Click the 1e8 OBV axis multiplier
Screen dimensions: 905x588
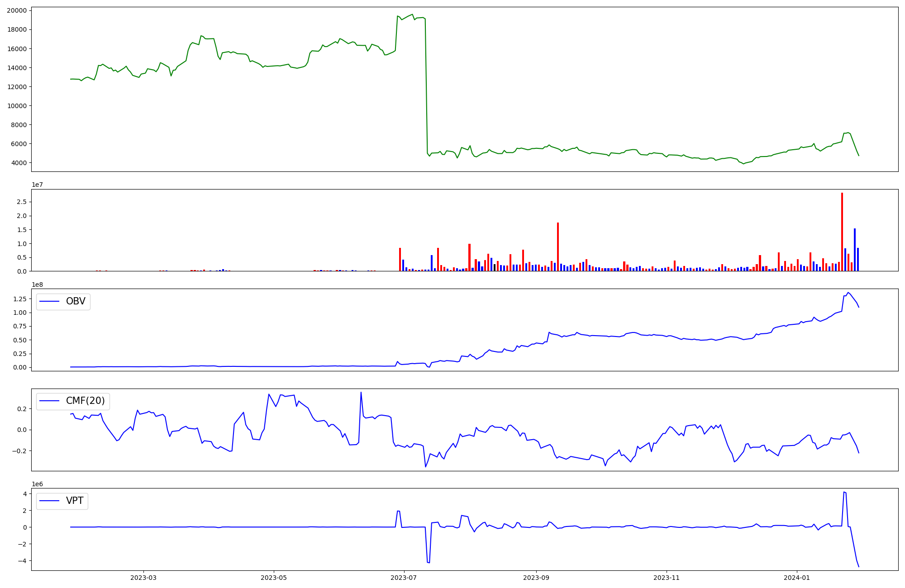[38, 285]
